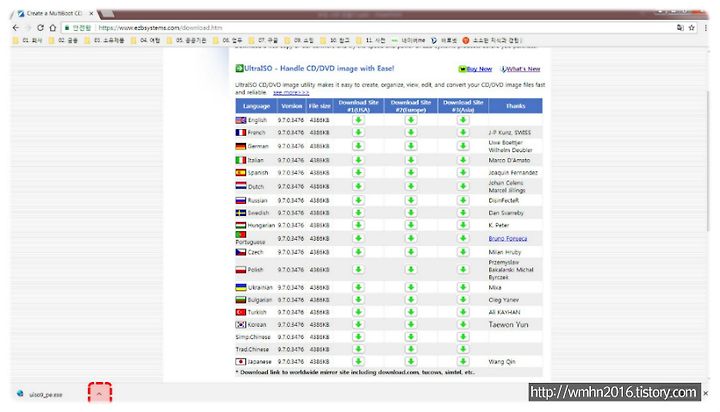Screen dimensions: 720x412
Task: Click the page vertical scrollbar
Action: [x=708, y=161]
